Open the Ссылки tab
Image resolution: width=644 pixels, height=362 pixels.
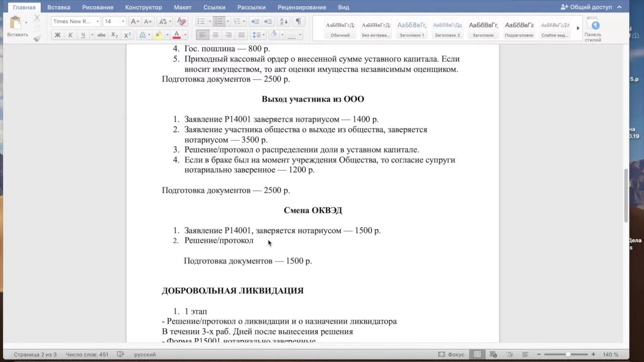tap(214, 8)
